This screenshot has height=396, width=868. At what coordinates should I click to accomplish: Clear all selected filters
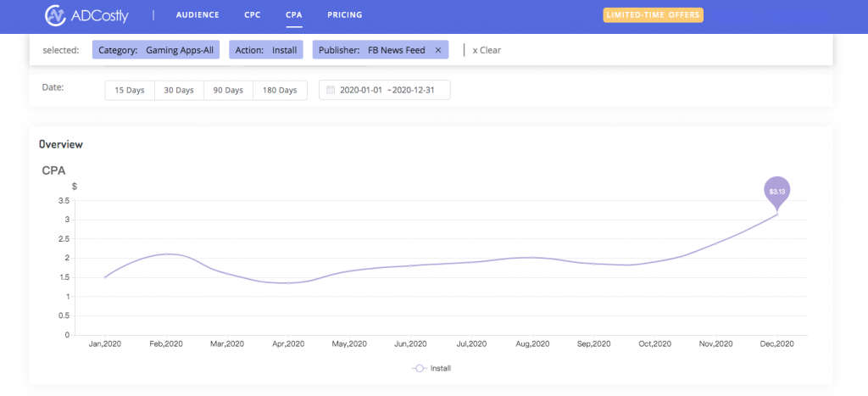pos(487,50)
